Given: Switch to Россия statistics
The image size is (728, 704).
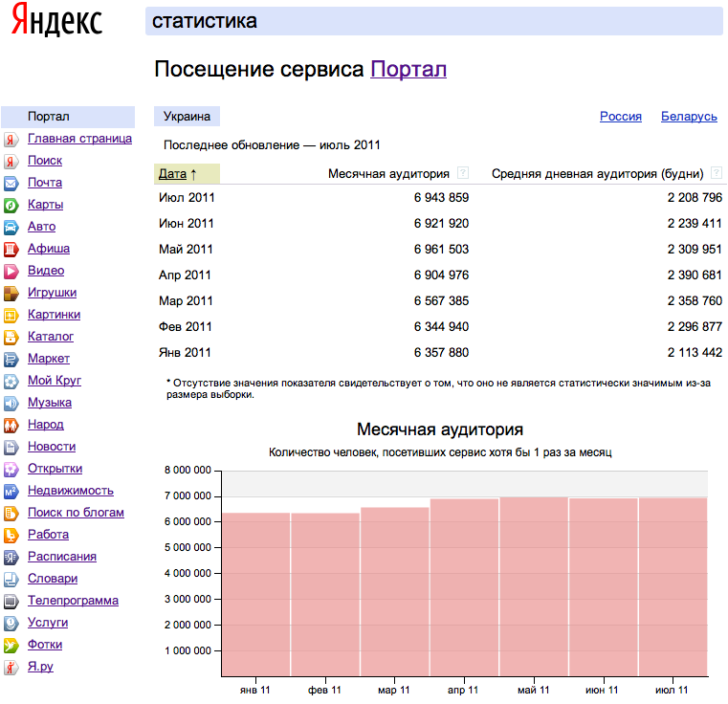Looking at the screenshot, I should [x=621, y=117].
